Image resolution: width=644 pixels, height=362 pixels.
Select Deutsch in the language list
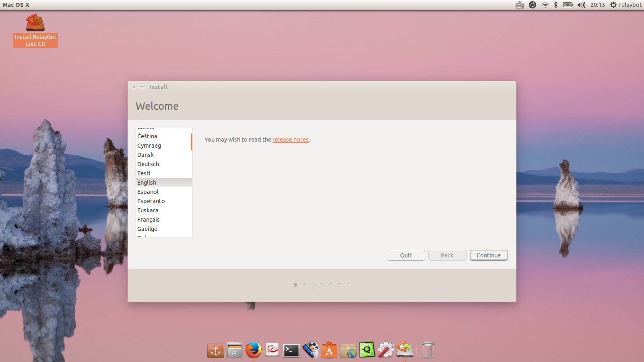point(148,164)
